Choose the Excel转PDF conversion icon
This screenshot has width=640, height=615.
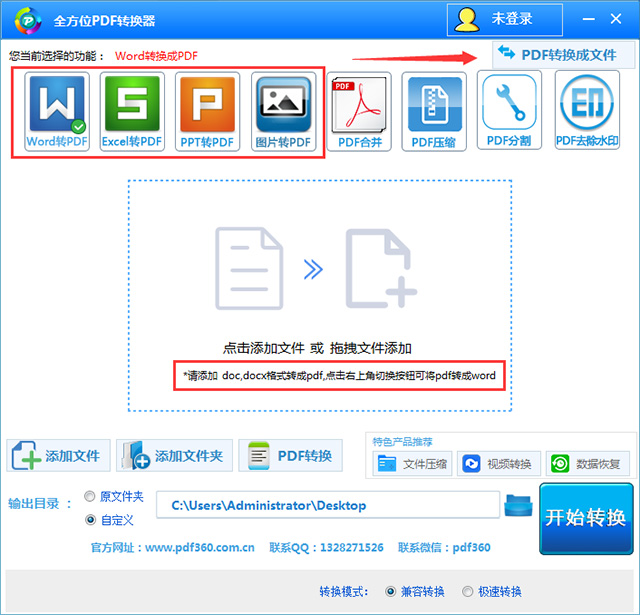click(132, 112)
